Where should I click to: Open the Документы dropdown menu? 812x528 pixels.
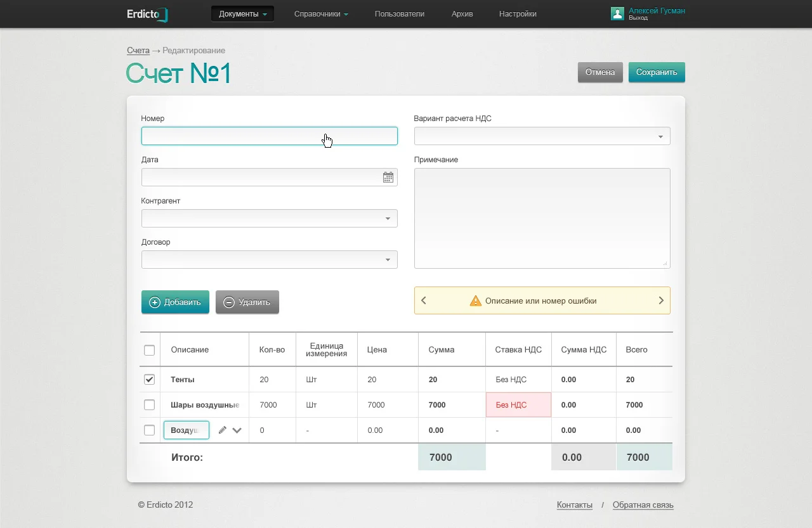click(242, 14)
